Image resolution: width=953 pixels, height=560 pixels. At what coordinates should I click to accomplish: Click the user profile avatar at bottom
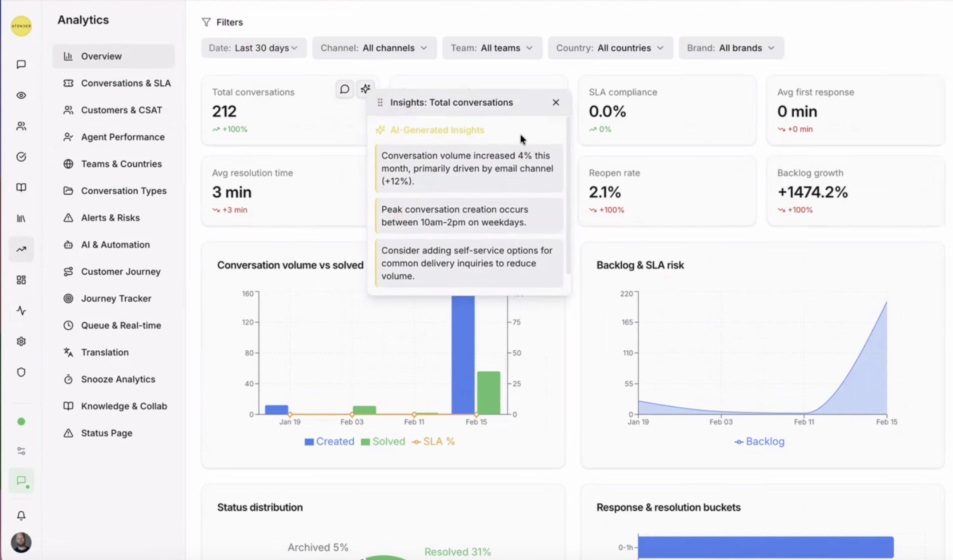21,542
